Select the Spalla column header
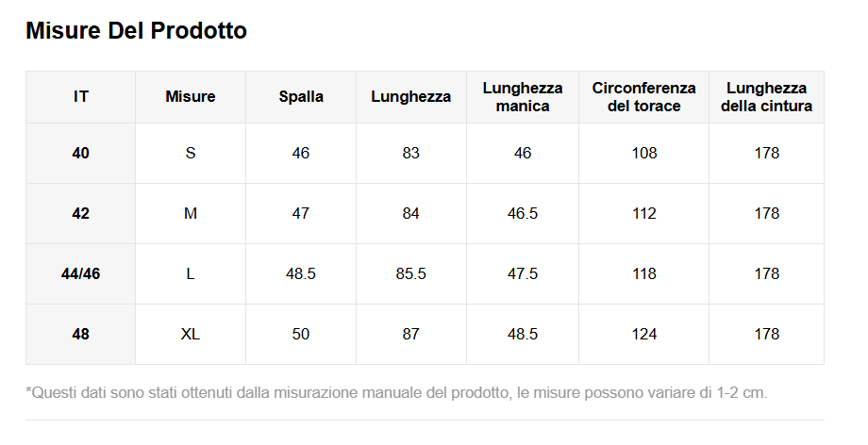 point(301,97)
